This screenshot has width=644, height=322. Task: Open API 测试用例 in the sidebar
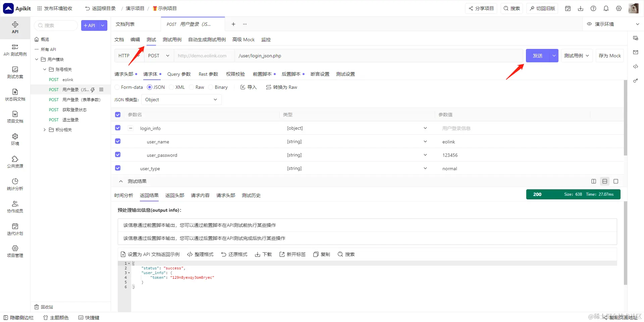coord(15,50)
